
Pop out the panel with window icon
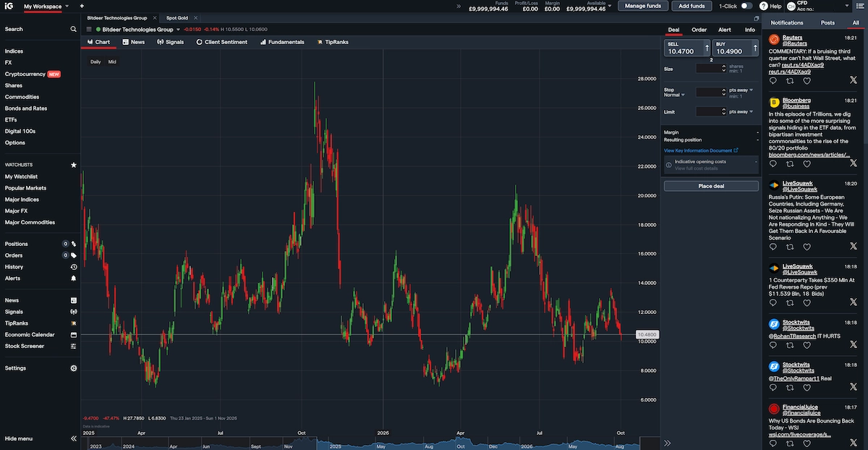pyautogui.click(x=757, y=18)
